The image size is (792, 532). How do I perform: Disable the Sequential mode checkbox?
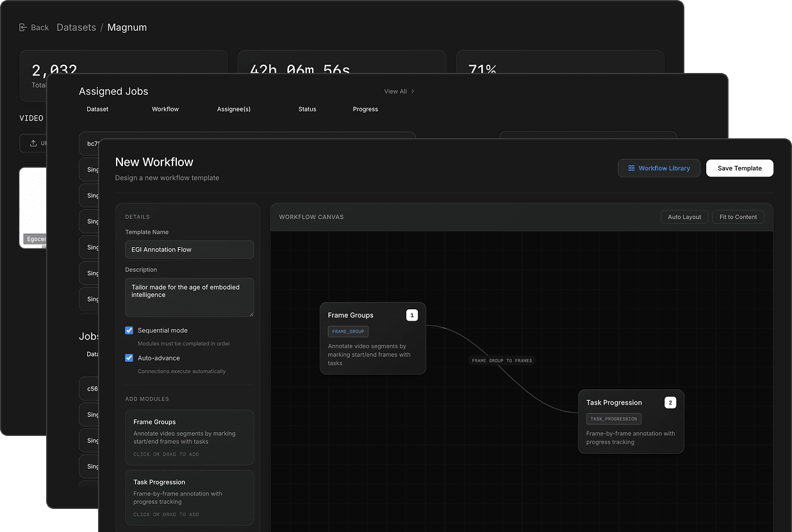[129, 330]
